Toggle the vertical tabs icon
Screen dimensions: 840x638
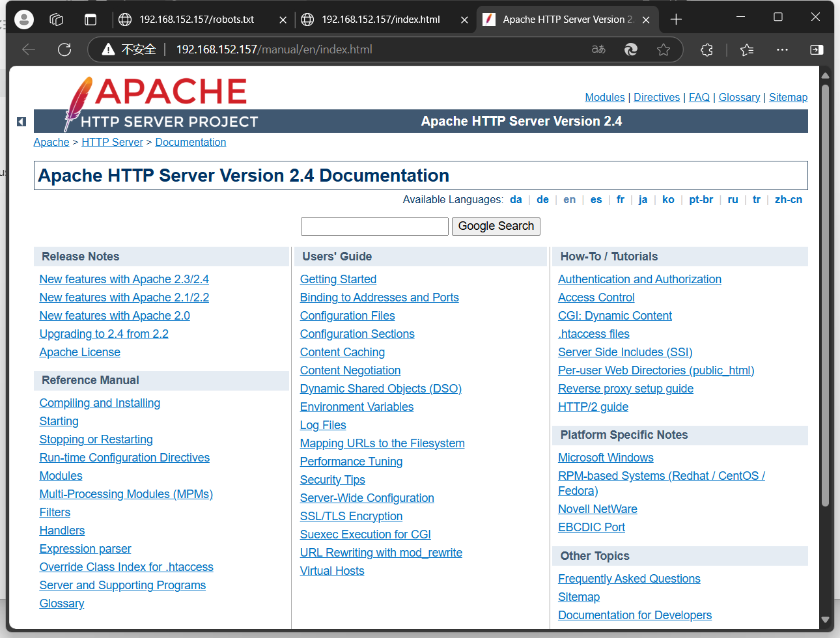[91, 20]
